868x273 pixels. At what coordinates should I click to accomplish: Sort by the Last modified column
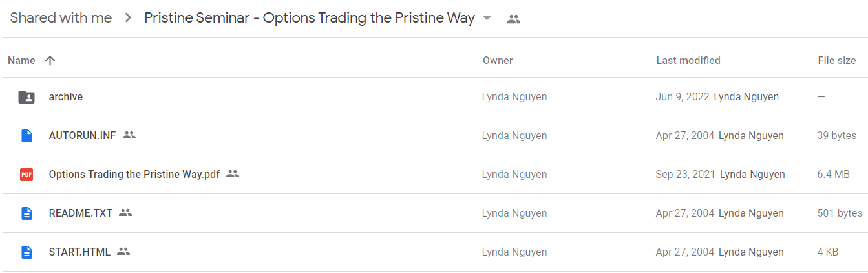click(x=688, y=60)
